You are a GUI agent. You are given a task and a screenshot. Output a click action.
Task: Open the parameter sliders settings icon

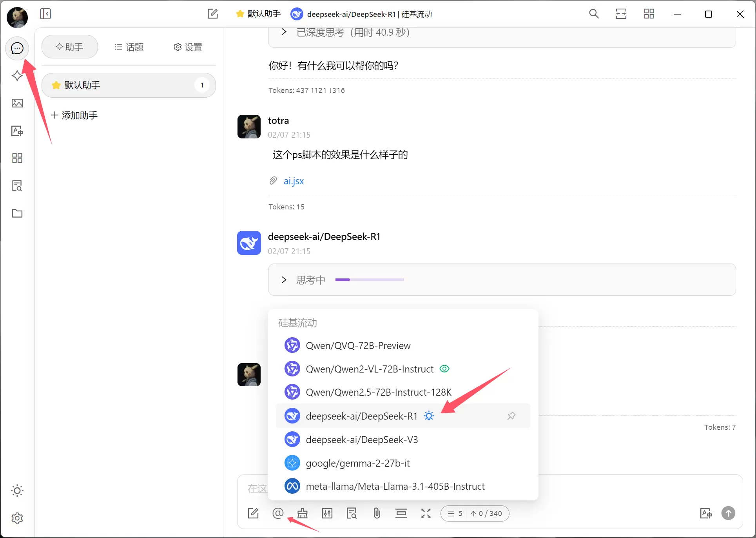327,513
